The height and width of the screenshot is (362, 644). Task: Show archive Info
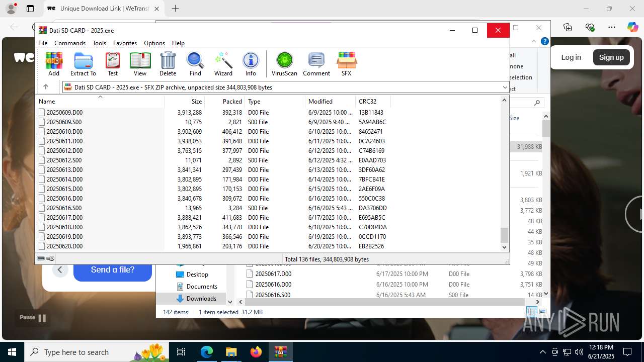251,64
